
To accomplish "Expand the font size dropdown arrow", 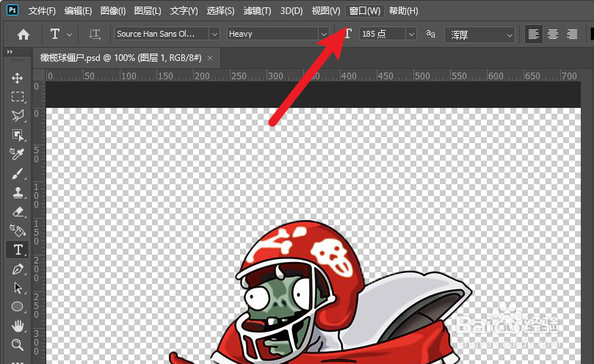I will pos(411,34).
